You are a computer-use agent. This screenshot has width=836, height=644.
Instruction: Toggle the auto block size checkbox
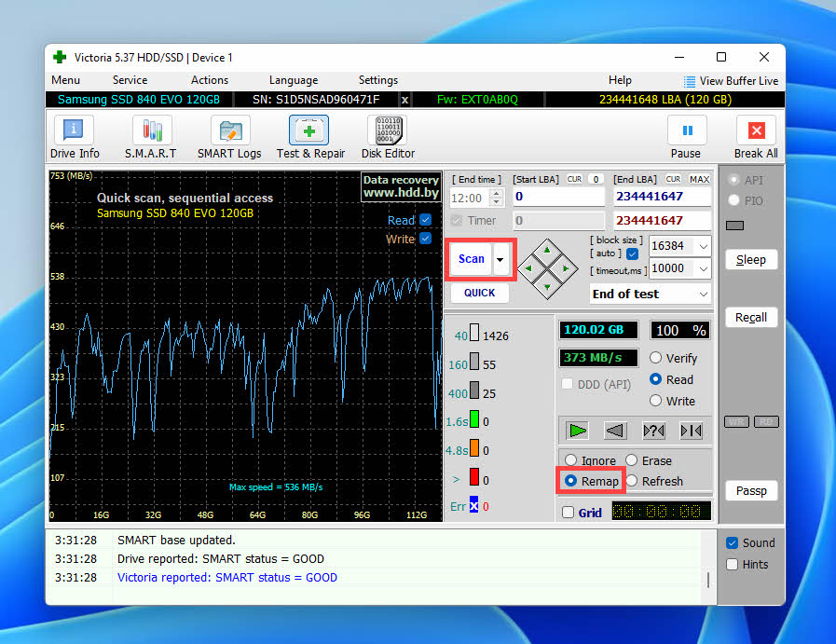(632, 253)
